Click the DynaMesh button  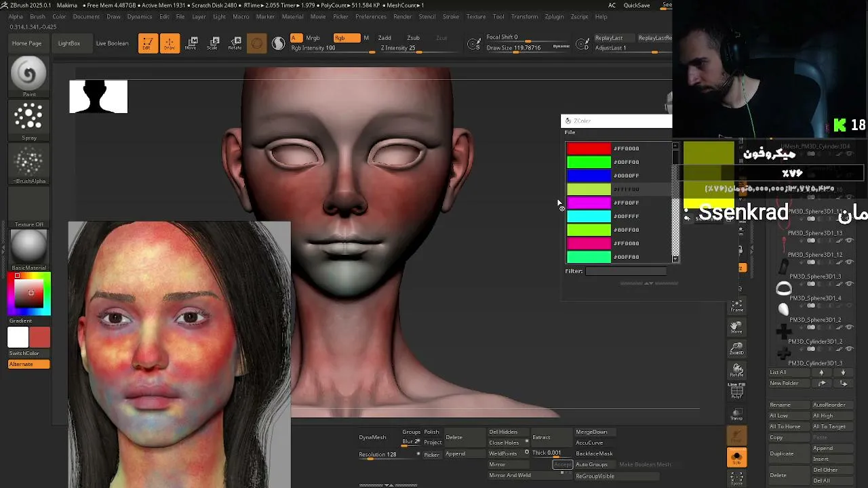pos(372,437)
